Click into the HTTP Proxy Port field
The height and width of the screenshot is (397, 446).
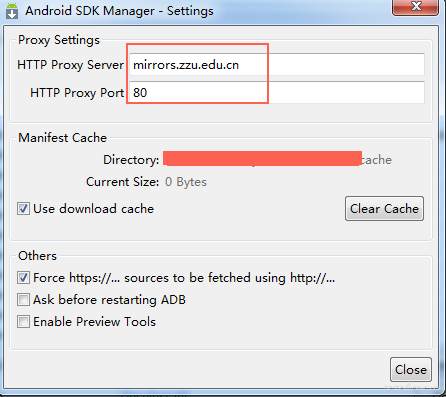point(277,92)
